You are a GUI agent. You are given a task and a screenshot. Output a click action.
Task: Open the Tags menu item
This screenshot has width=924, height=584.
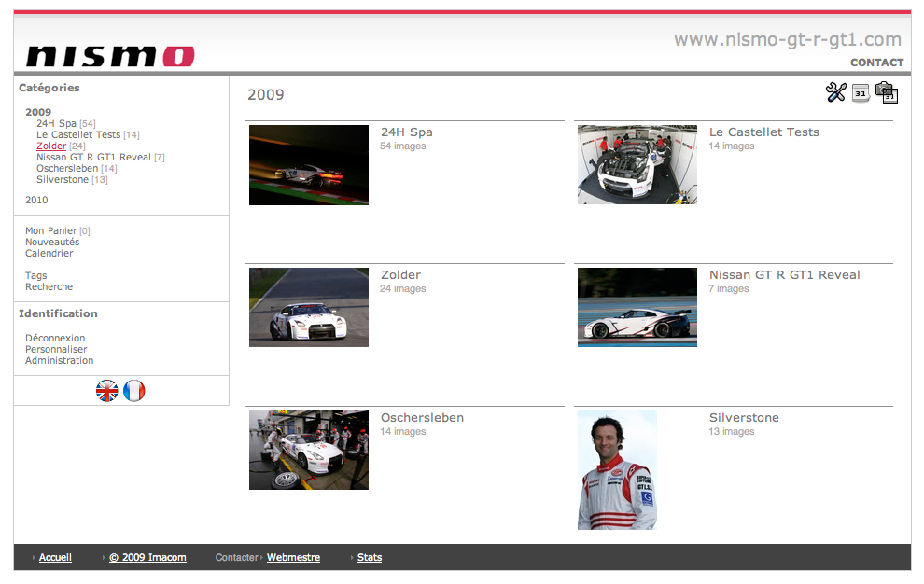[x=36, y=275]
